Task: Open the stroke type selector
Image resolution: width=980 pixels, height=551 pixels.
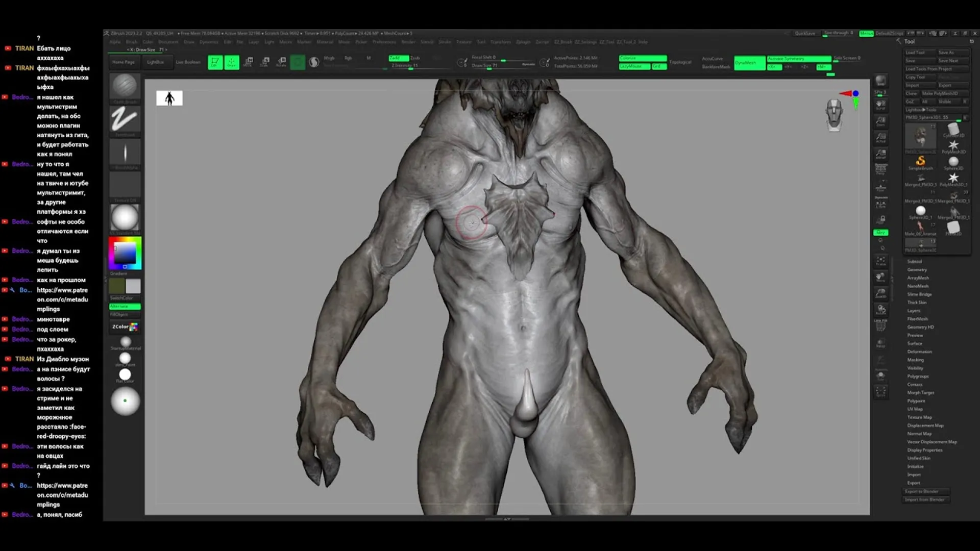Action: coord(125,119)
